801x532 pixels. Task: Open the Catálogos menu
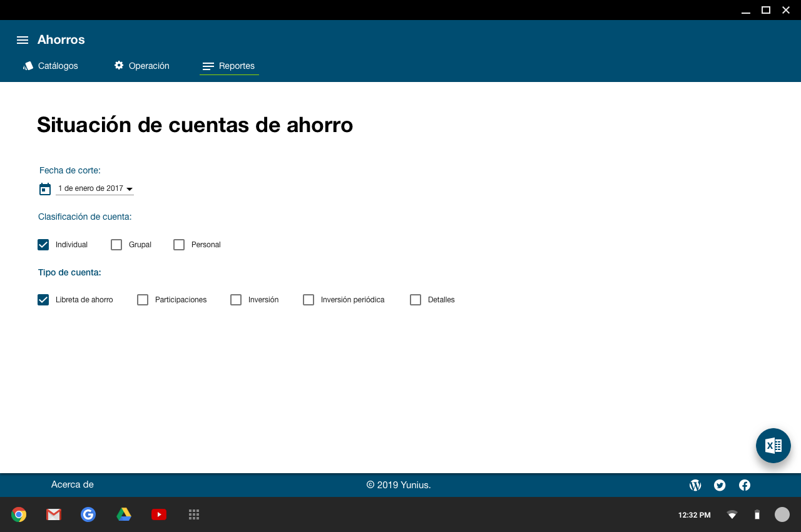pos(51,66)
